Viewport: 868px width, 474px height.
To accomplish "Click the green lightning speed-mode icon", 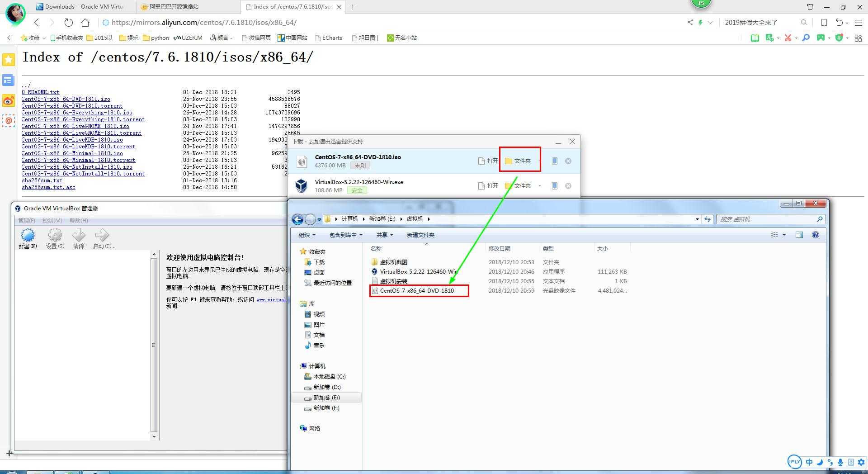I will tap(700, 22).
